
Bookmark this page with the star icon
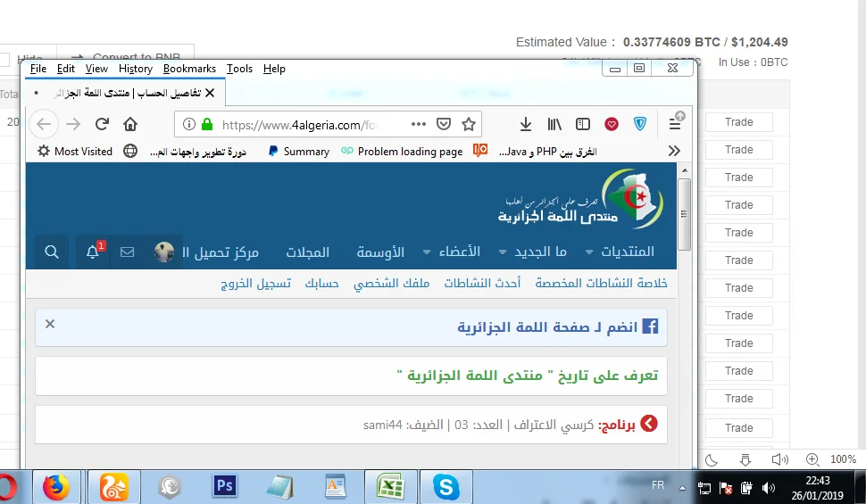click(468, 124)
